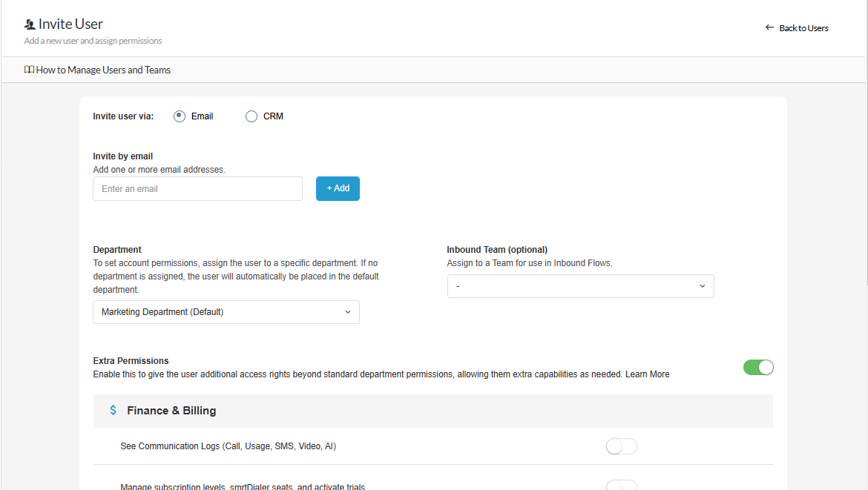The height and width of the screenshot is (490, 868).
Task: Click the dollar sign icon
Action: click(x=113, y=410)
